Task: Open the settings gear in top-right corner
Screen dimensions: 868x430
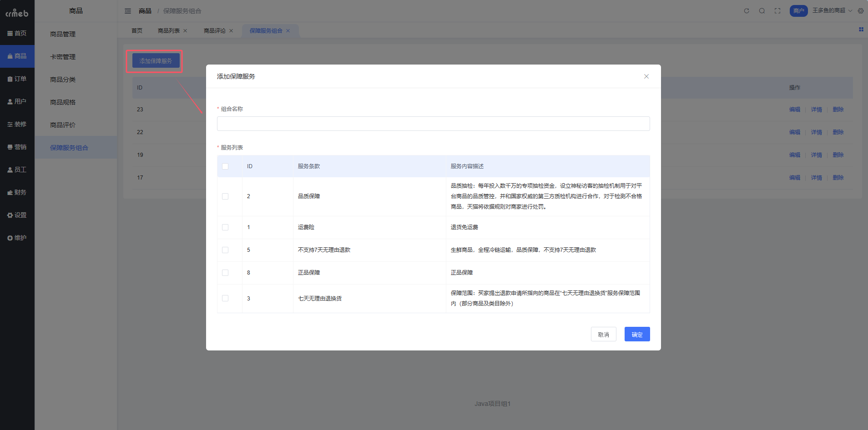Action: tap(861, 11)
